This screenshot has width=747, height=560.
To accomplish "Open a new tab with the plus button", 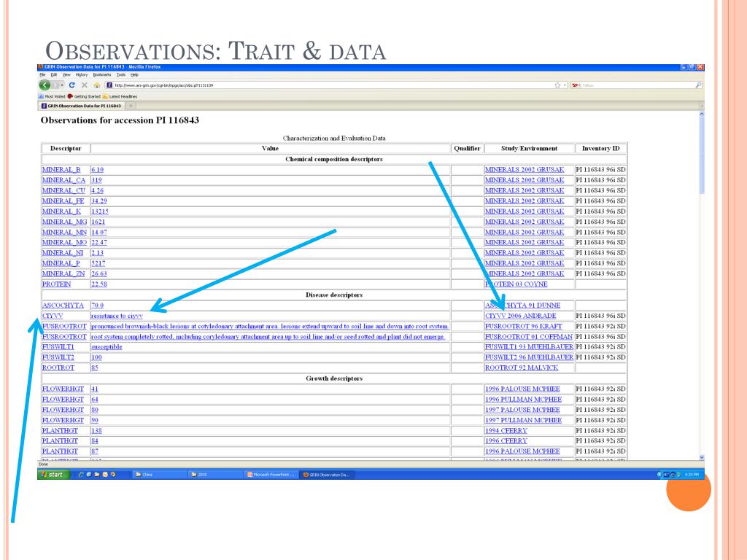I will click(131, 106).
